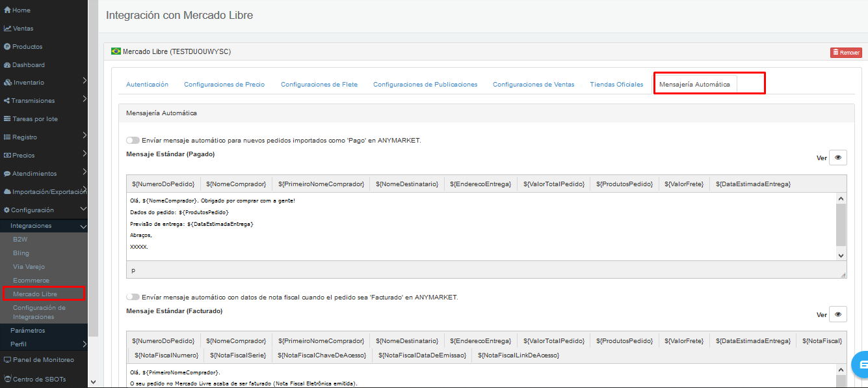Viewport: 868px width, 388px height.
Task: Click the Precios money icon
Action: click(x=7, y=156)
